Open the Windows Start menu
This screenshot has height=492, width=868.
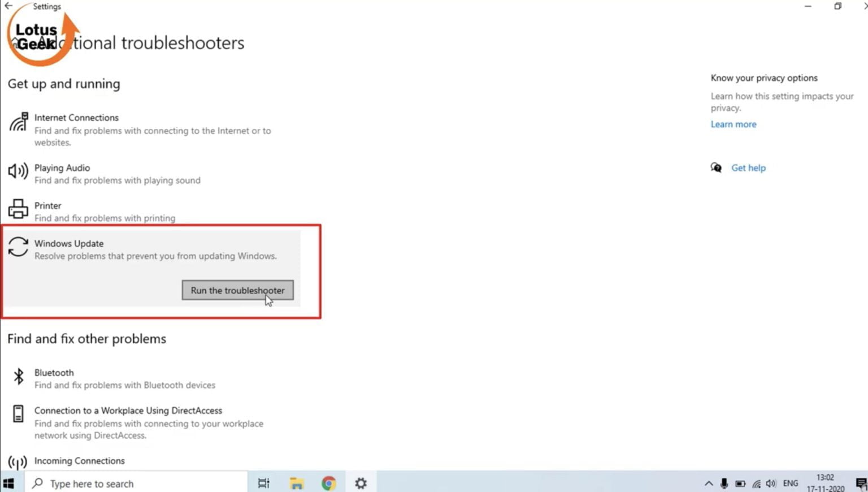(8, 484)
